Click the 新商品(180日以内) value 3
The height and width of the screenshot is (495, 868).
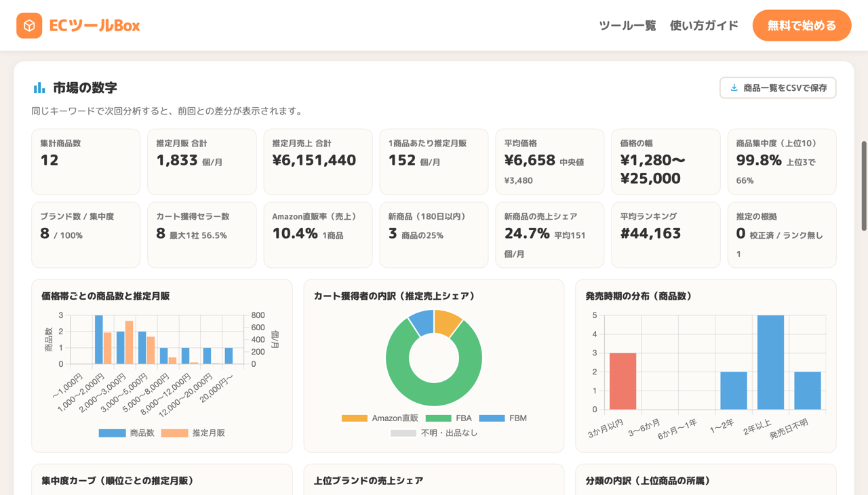click(x=393, y=233)
